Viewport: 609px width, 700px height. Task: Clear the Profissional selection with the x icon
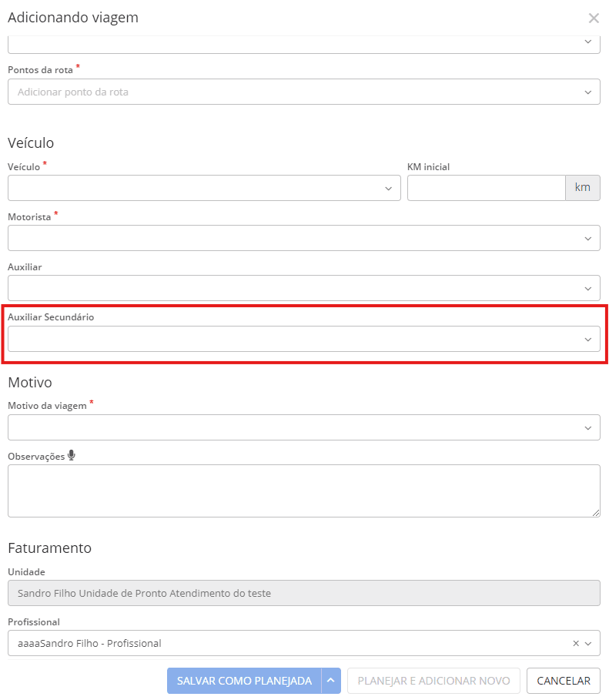coord(576,644)
